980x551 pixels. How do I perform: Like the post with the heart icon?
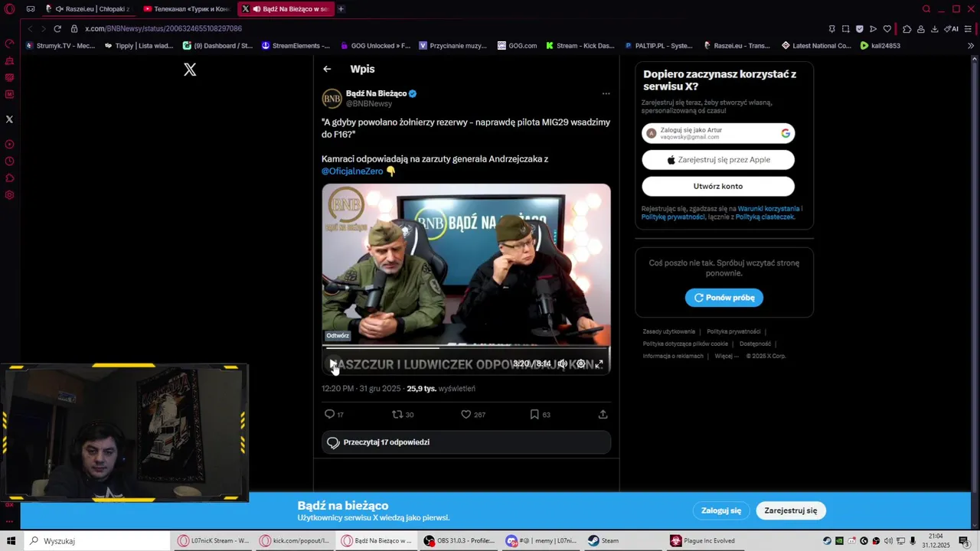465,414
